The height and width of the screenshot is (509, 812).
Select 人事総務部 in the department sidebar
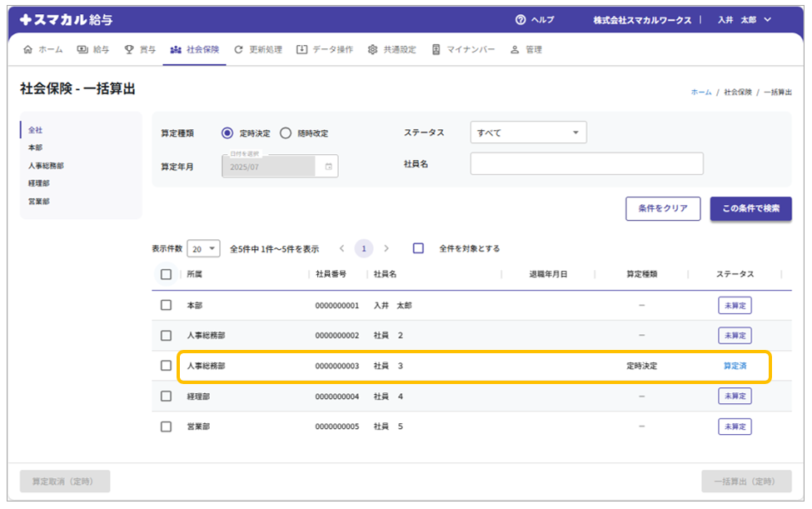tap(46, 166)
